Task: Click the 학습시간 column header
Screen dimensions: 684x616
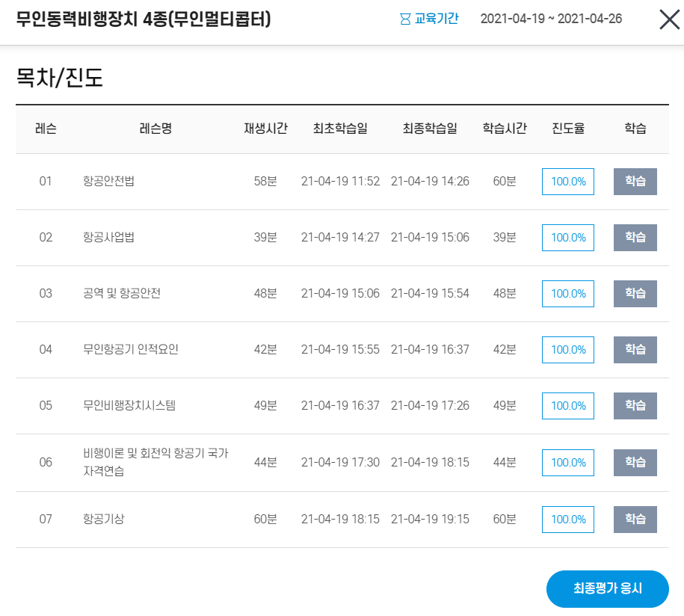Action: coord(505,129)
